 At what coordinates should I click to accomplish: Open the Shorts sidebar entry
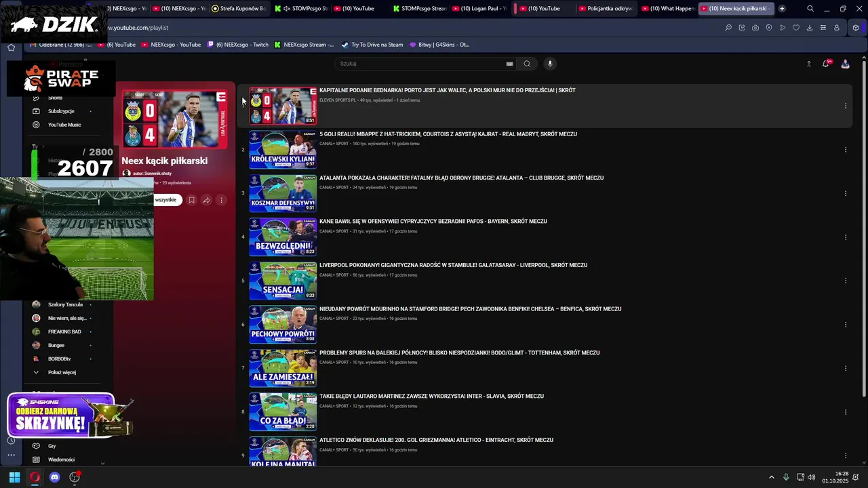[55, 98]
